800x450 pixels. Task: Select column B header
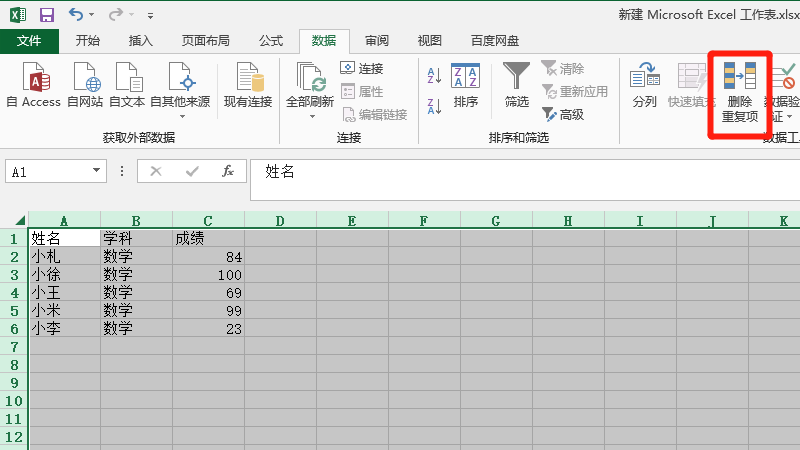136,221
